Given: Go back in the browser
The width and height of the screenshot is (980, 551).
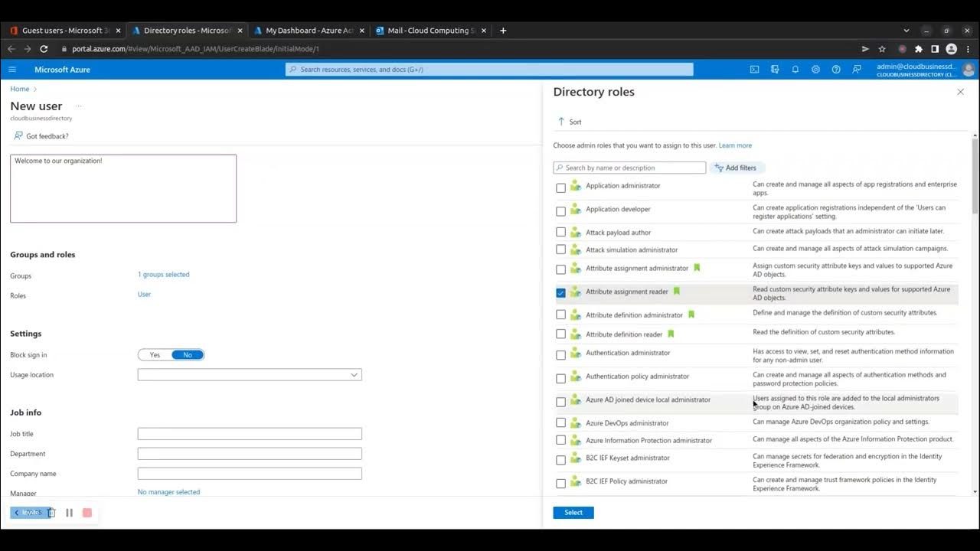Looking at the screenshot, I should pyautogui.click(x=11, y=49).
